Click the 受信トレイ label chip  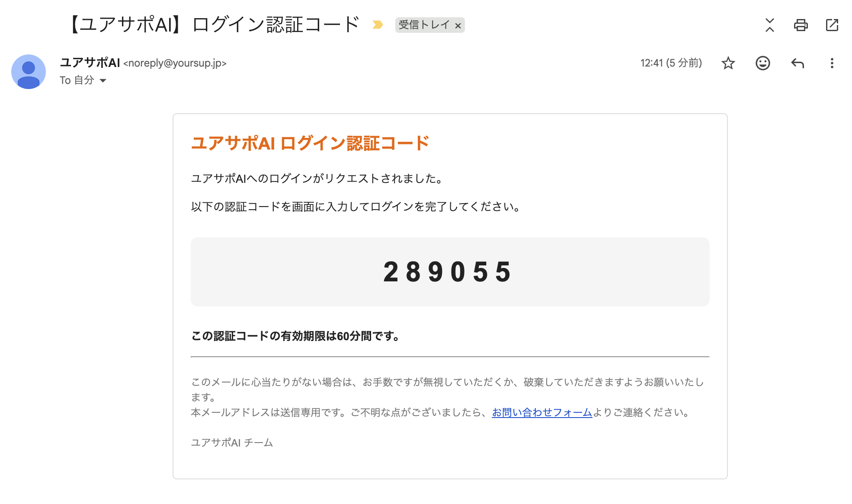[424, 25]
